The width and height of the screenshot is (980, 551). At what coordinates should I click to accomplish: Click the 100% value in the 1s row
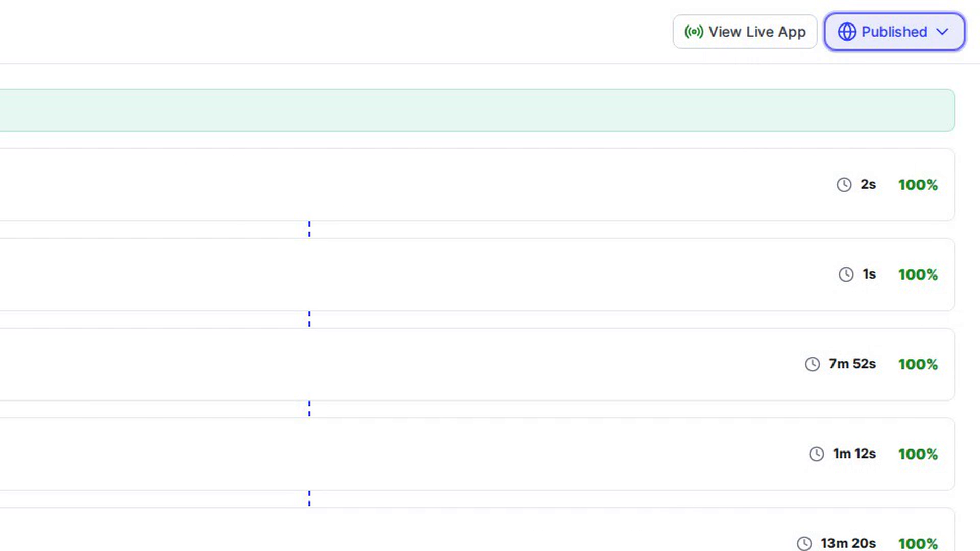[918, 274]
